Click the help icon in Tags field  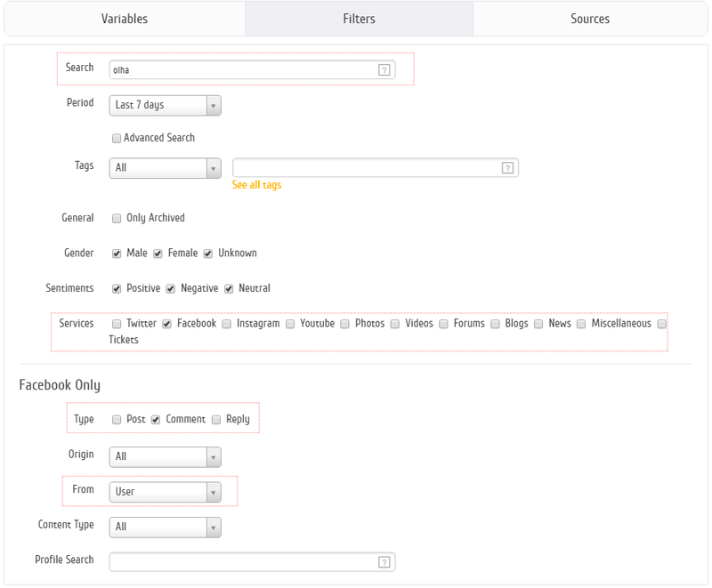(507, 167)
